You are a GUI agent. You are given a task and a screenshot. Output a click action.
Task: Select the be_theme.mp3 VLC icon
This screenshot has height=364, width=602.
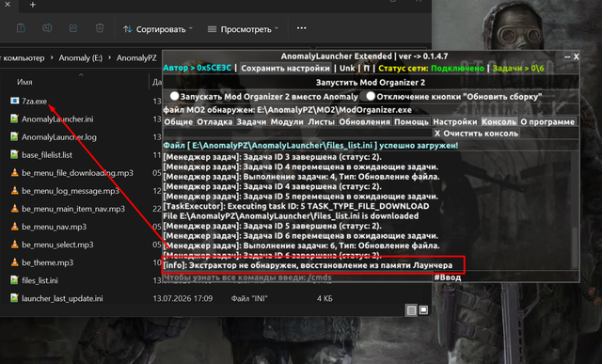pos(15,262)
